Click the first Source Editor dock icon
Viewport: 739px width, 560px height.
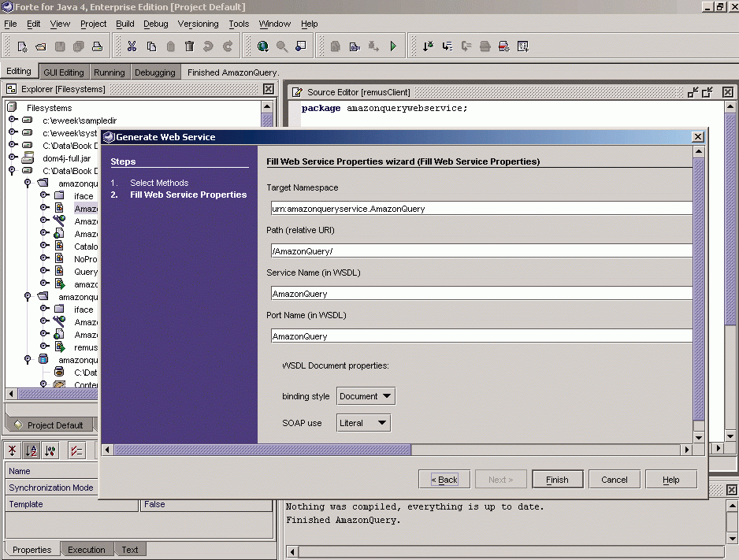click(693, 92)
